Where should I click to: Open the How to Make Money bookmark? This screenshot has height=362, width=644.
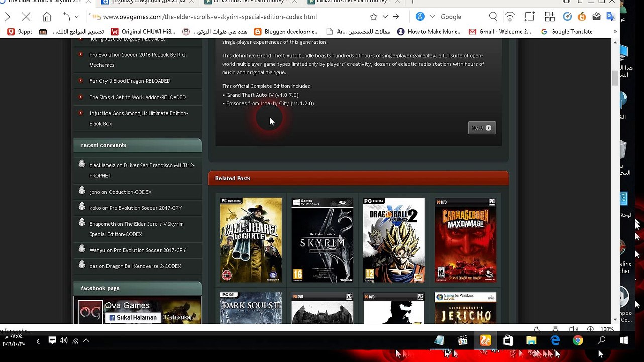429,31
